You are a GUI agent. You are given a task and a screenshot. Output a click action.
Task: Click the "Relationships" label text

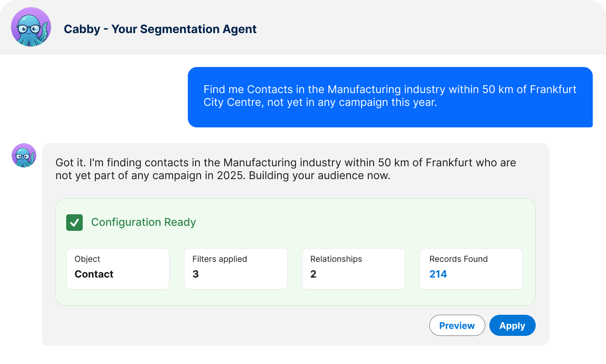336,259
